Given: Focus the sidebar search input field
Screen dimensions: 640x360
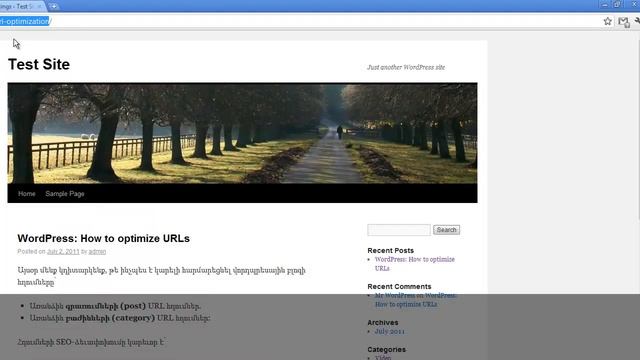Looking at the screenshot, I should tap(399, 230).
